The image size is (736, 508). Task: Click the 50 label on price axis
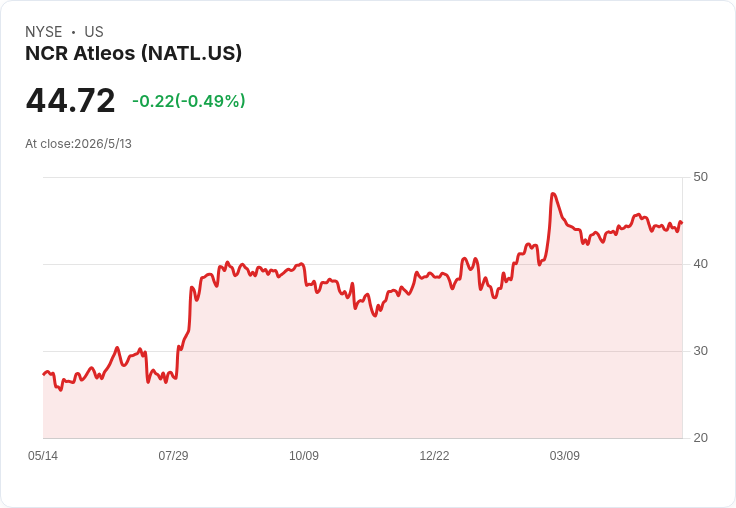(700, 177)
